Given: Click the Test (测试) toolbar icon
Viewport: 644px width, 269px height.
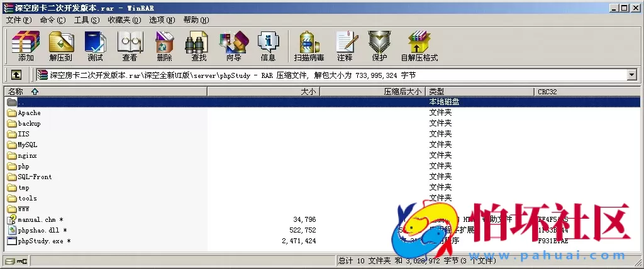Looking at the screenshot, I should pyautogui.click(x=96, y=46).
